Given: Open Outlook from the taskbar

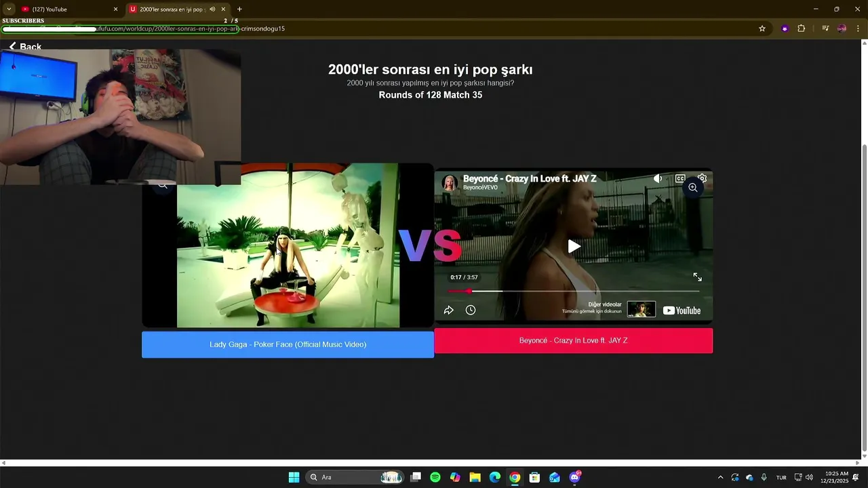Looking at the screenshot, I should [x=555, y=477].
